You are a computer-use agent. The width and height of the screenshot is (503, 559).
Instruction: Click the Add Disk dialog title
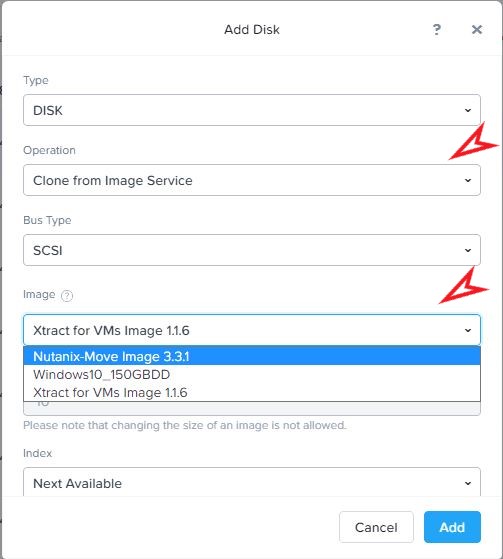pyautogui.click(x=252, y=30)
